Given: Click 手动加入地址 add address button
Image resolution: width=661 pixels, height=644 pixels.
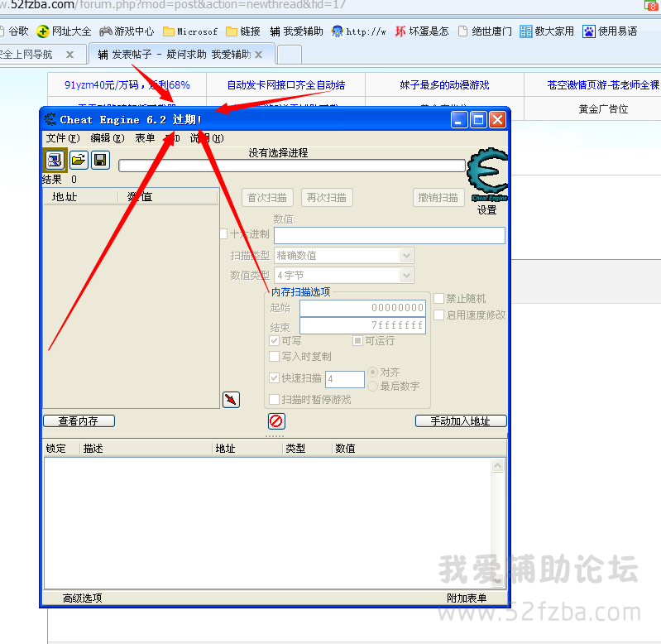Looking at the screenshot, I should pos(461,421).
